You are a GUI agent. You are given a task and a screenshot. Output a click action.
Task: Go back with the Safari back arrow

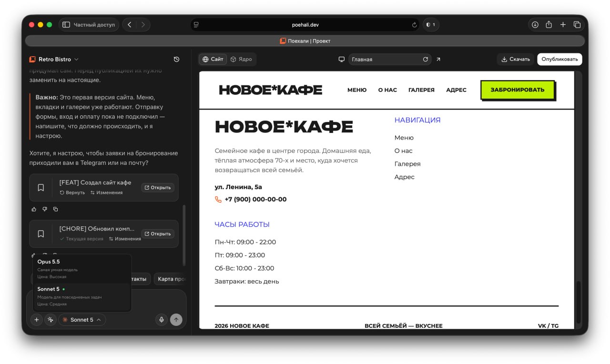click(130, 25)
